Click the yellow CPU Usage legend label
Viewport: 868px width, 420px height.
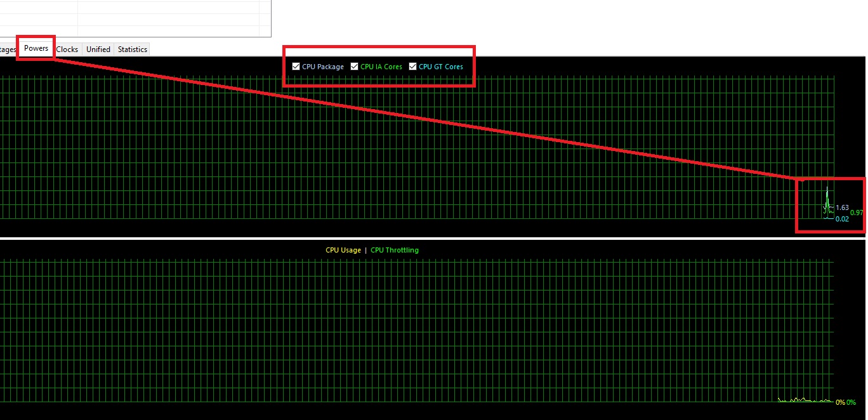click(x=343, y=250)
